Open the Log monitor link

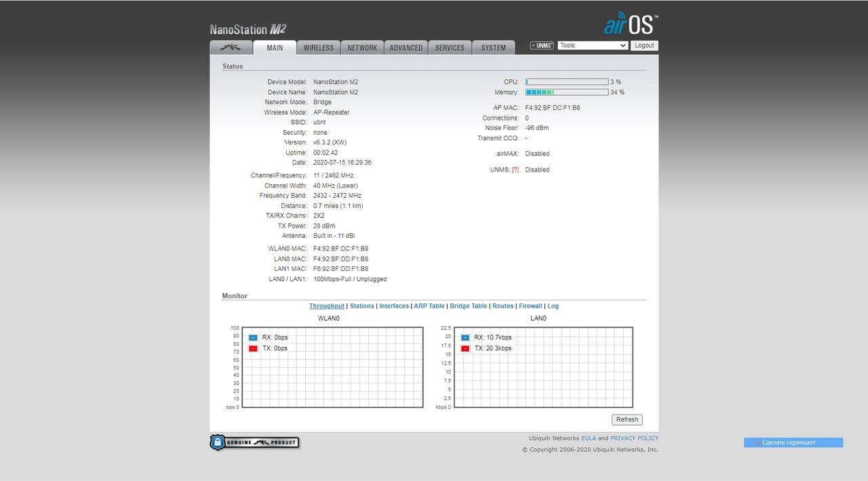coord(553,306)
